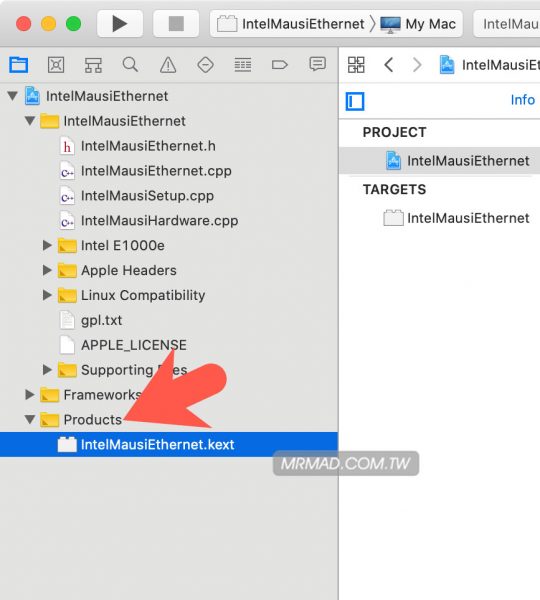Toggle the project and targets list sidebar

point(355,101)
